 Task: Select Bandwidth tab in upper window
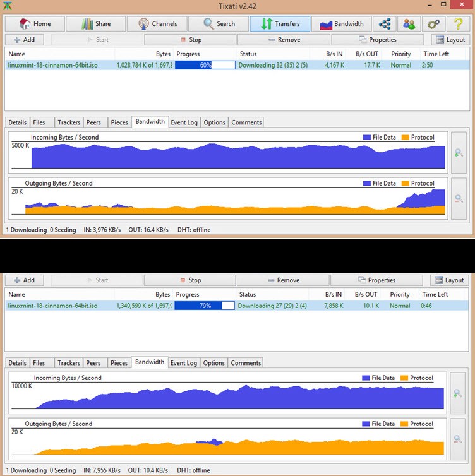tap(150, 121)
